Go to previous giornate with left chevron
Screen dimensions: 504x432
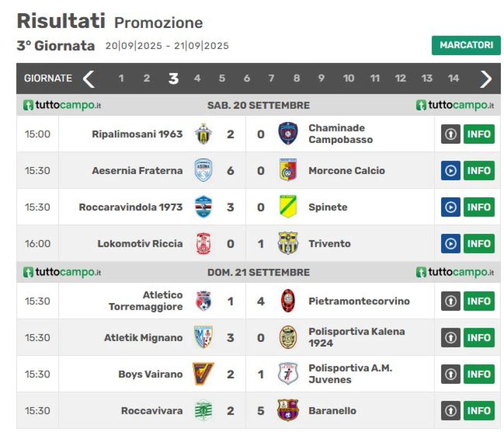(89, 79)
